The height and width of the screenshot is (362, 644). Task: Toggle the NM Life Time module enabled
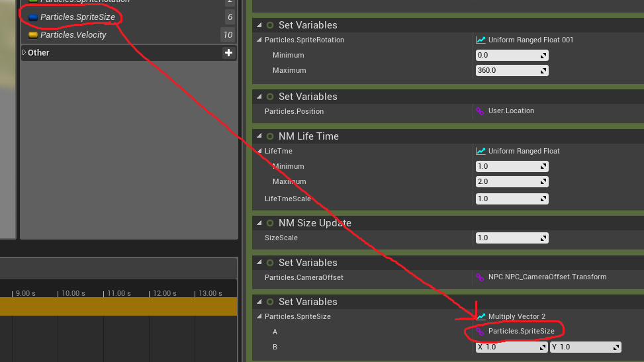(270, 136)
